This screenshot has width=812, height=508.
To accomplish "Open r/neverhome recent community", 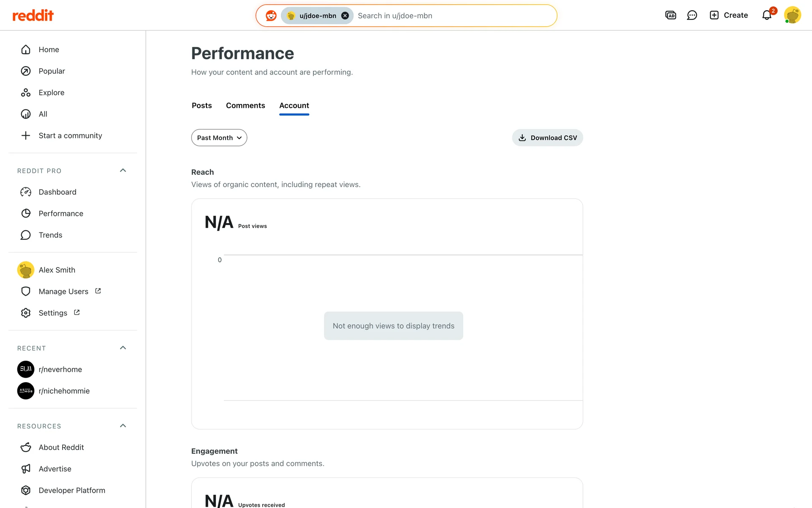I will [x=60, y=369].
